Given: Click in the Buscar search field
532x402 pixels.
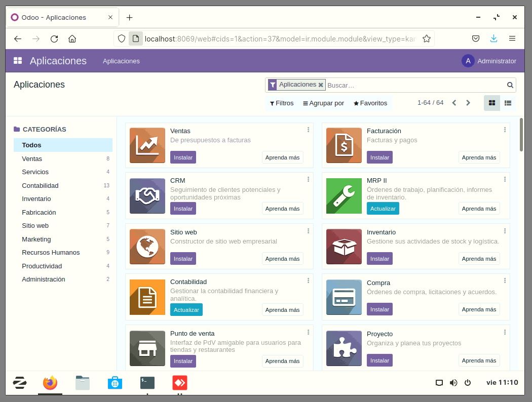Looking at the screenshot, I should 415,85.
